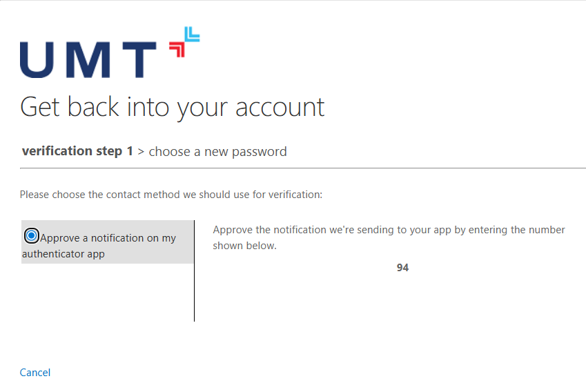
Task: Click the 'Please choose the contact method' prompt
Action: pyautogui.click(x=171, y=195)
